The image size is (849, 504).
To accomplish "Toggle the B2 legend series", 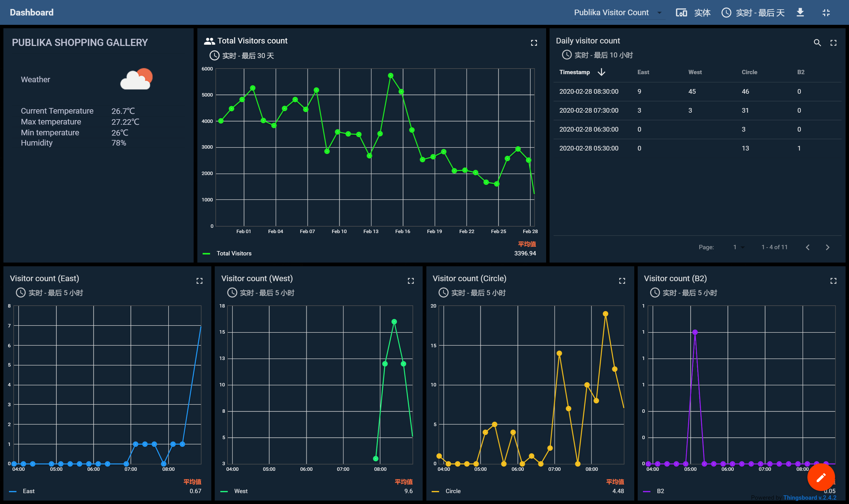I will click(660, 491).
